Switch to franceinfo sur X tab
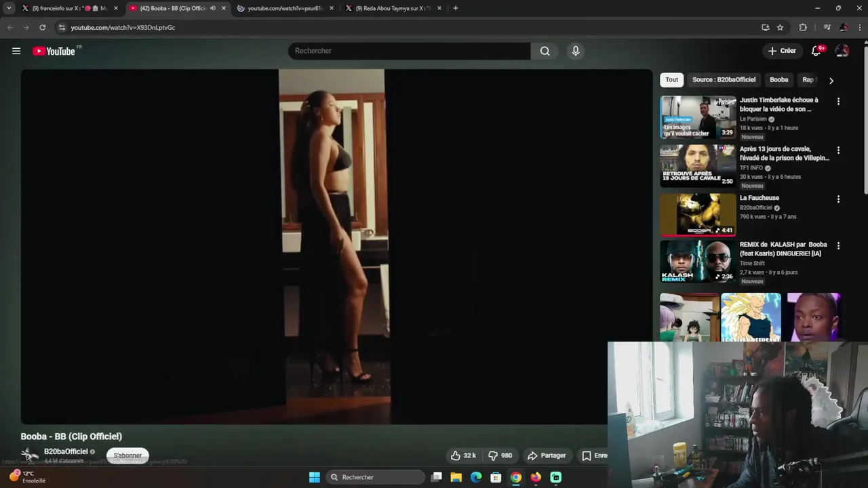The width and height of the screenshot is (868, 488). point(70,8)
